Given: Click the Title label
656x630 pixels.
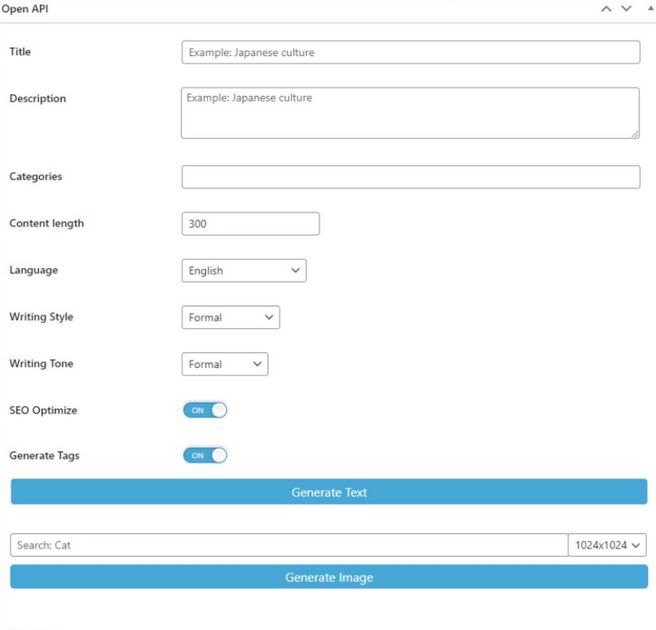Looking at the screenshot, I should point(20,51).
